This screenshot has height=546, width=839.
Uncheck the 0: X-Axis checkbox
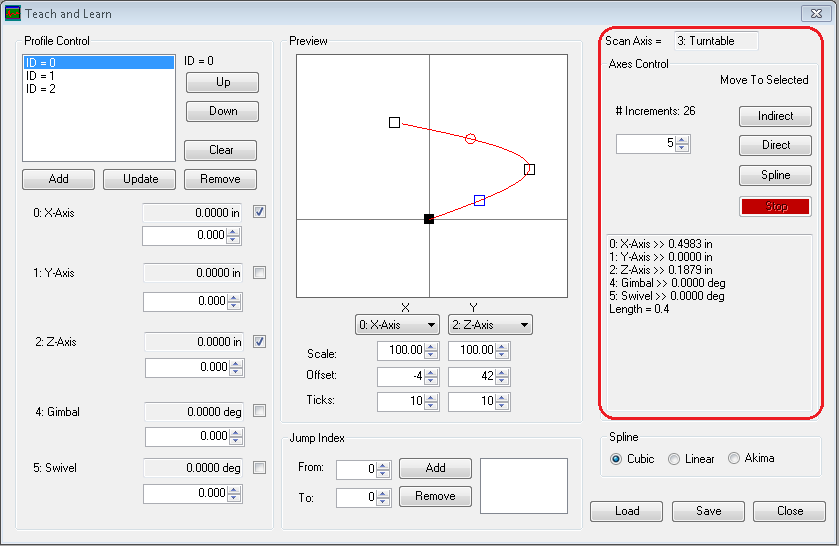click(260, 212)
